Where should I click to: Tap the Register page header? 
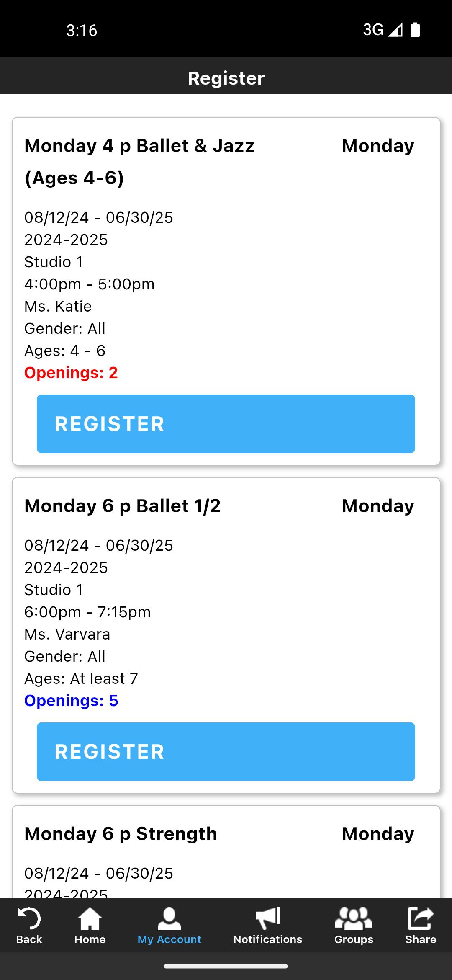pos(226,78)
